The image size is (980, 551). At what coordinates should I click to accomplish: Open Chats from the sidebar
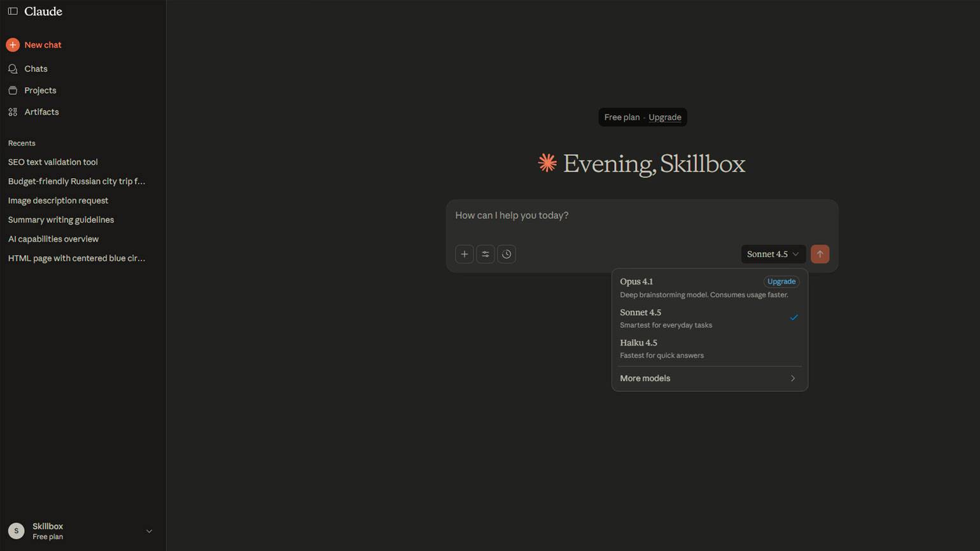[36, 69]
